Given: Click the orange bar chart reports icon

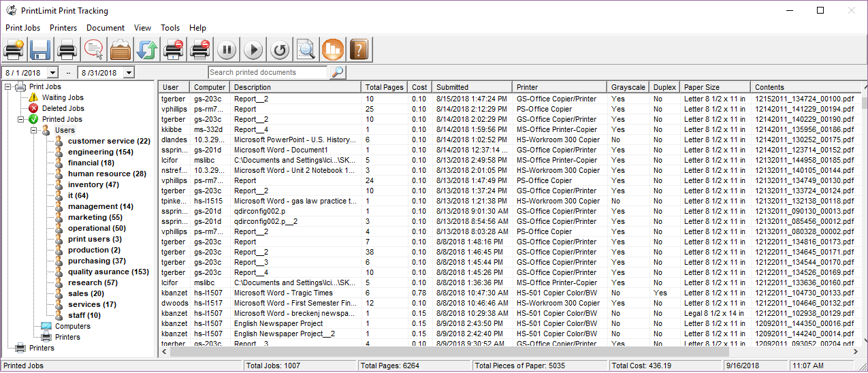Looking at the screenshot, I should coord(333,49).
